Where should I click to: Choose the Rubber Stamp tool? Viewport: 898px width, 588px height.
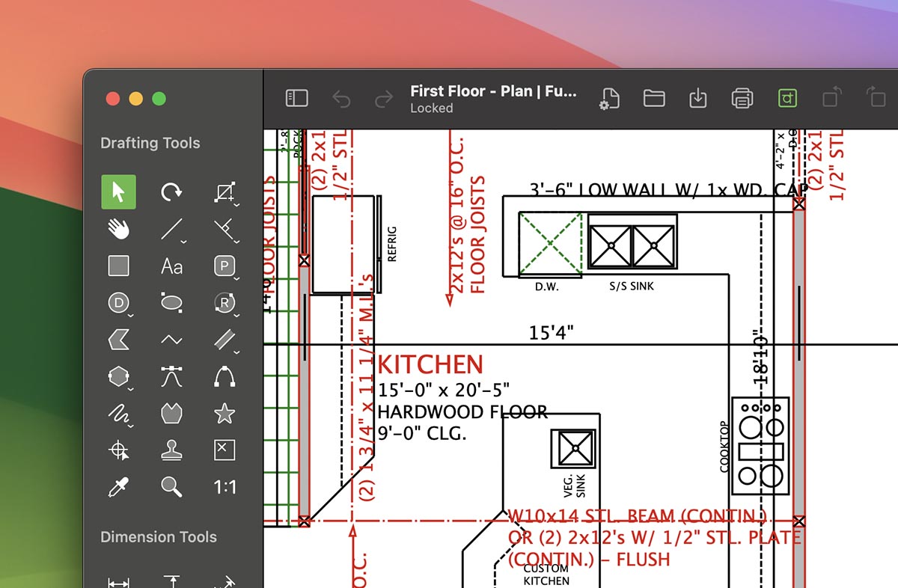171,450
